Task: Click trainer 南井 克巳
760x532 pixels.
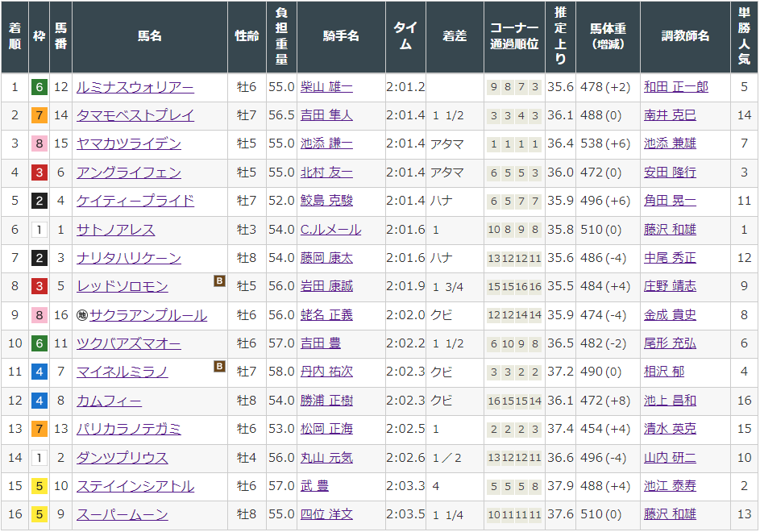Action: [670, 115]
